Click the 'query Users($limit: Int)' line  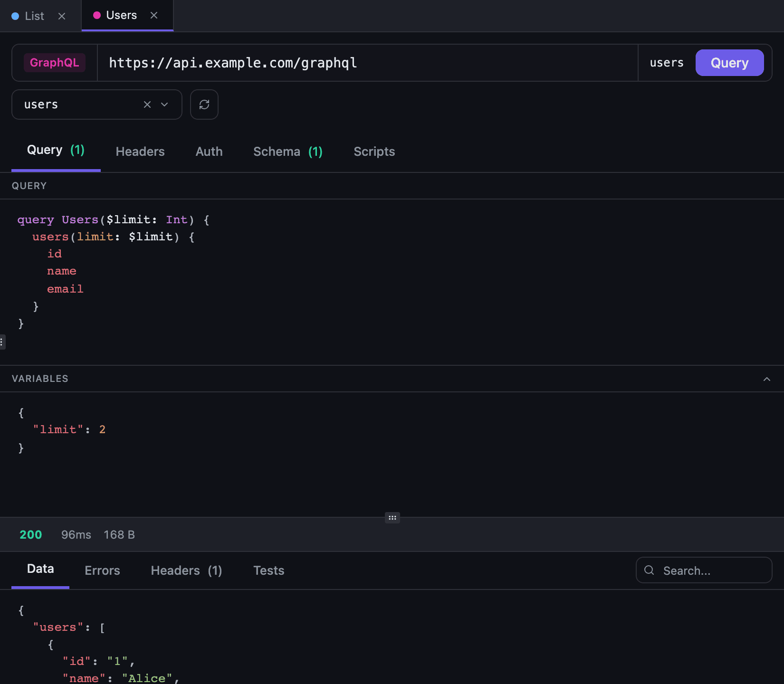pyautogui.click(x=113, y=220)
